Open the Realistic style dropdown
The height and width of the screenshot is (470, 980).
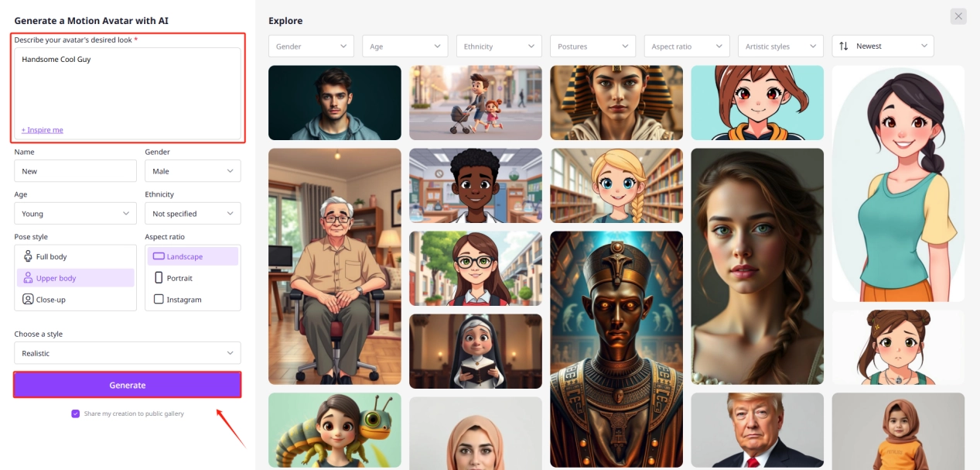pos(127,353)
